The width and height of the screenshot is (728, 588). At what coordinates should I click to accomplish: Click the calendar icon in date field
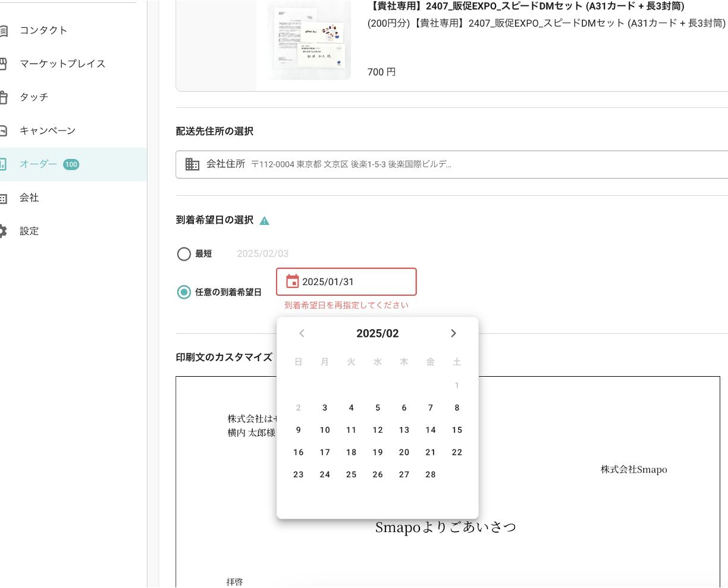(293, 282)
